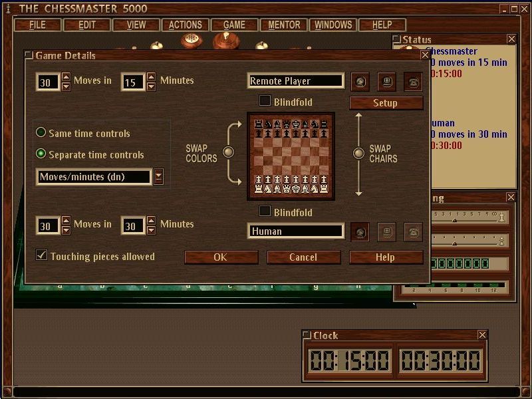Viewport: 532px width, 399px height.
Task: Click the computer icon in the bottom player row
Action: [x=386, y=231]
